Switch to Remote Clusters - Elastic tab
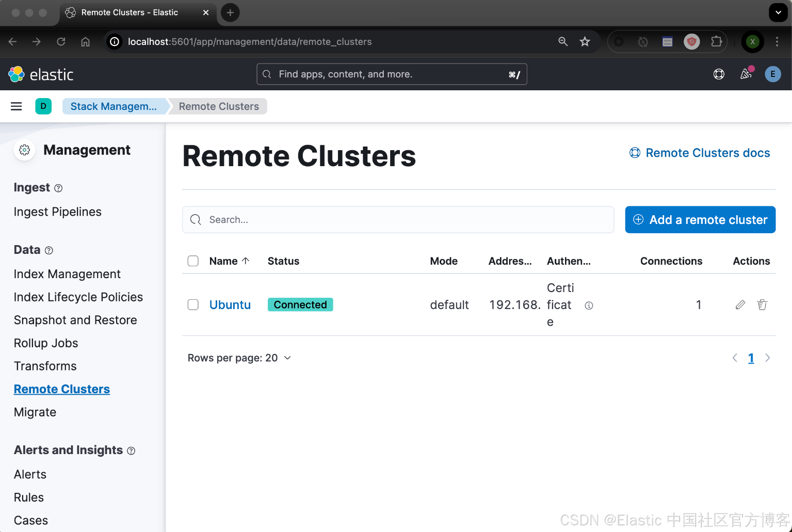Image resolution: width=792 pixels, height=532 pixels. click(137, 12)
